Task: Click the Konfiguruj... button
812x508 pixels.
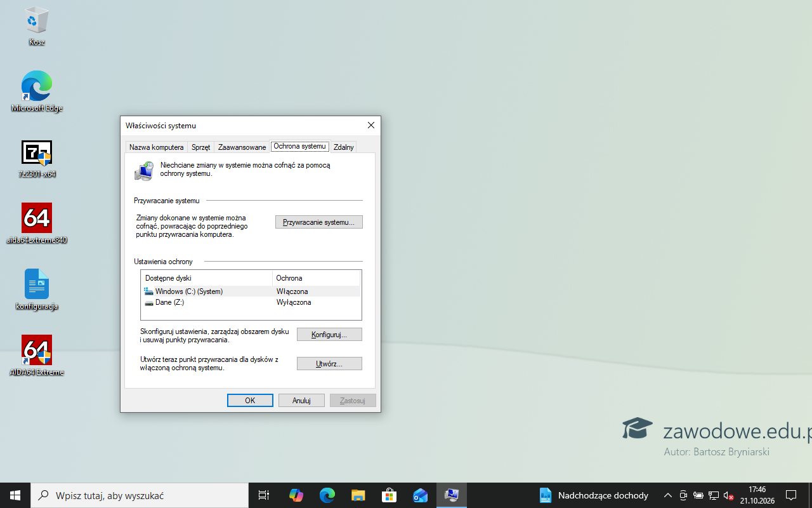Action: (329, 335)
